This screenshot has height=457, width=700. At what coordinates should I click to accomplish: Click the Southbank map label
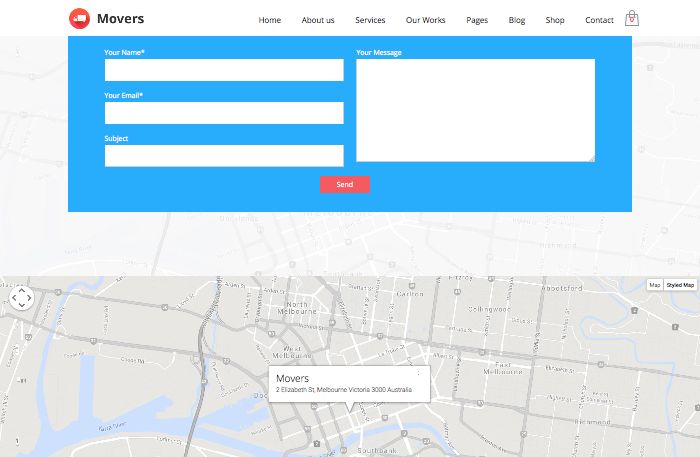(377, 451)
